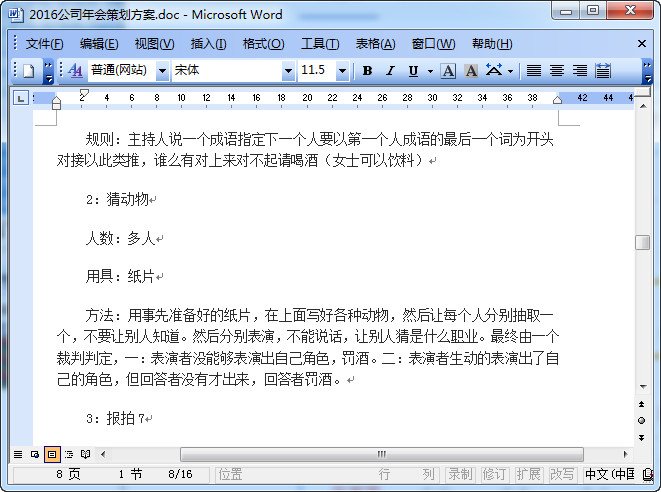The height and width of the screenshot is (492, 661).
Task: Click the language indicator 中文(中国
Action: pos(609,474)
